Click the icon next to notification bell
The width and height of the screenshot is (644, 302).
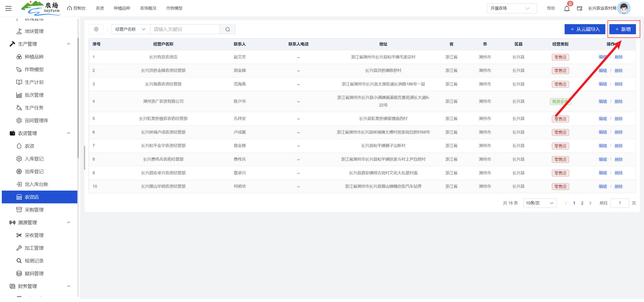579,9
